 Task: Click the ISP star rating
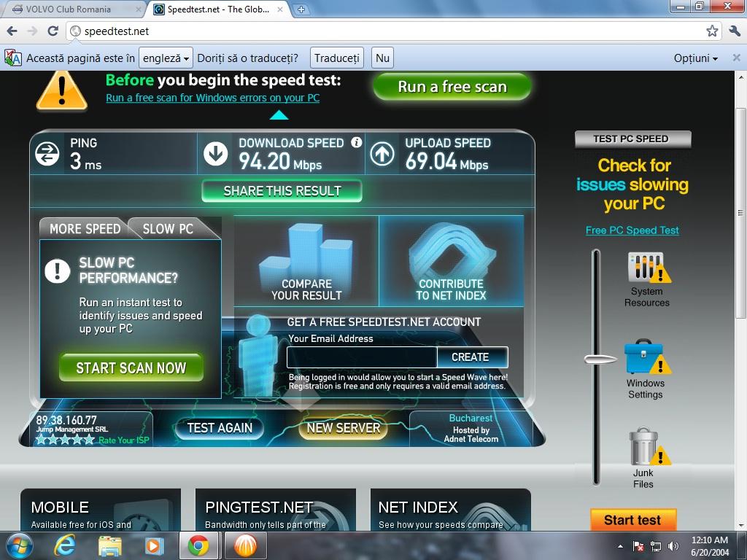pyautogui.click(x=65, y=440)
